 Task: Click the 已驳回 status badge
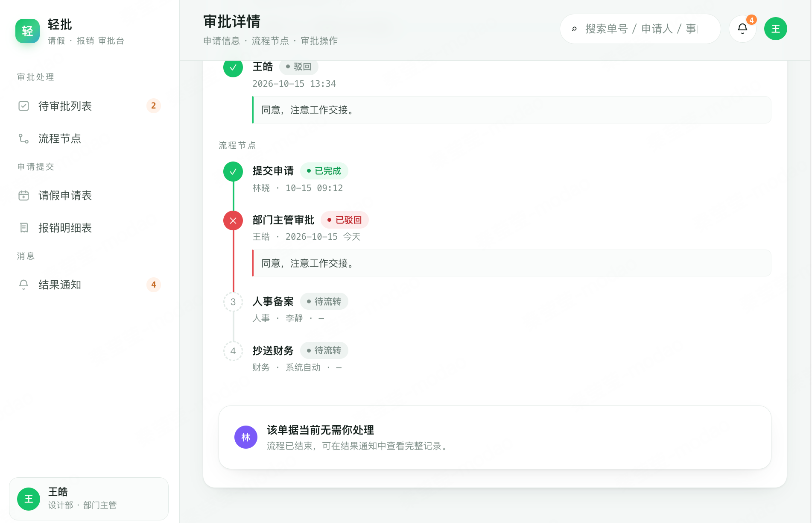click(x=345, y=220)
